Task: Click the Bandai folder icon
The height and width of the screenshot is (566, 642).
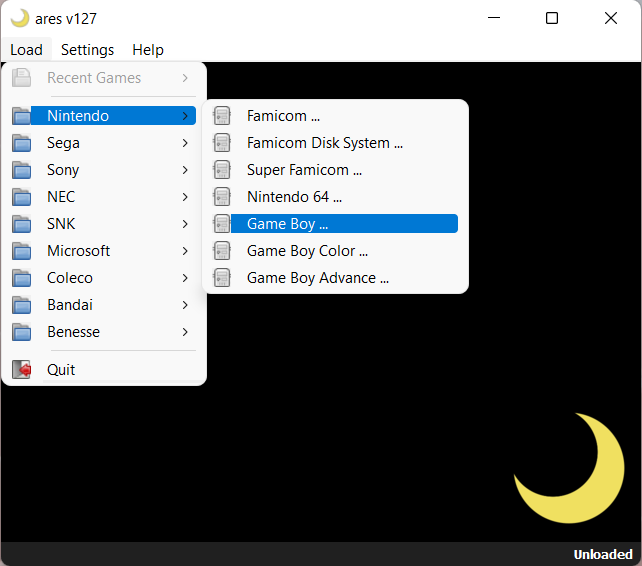Action: click(21, 305)
